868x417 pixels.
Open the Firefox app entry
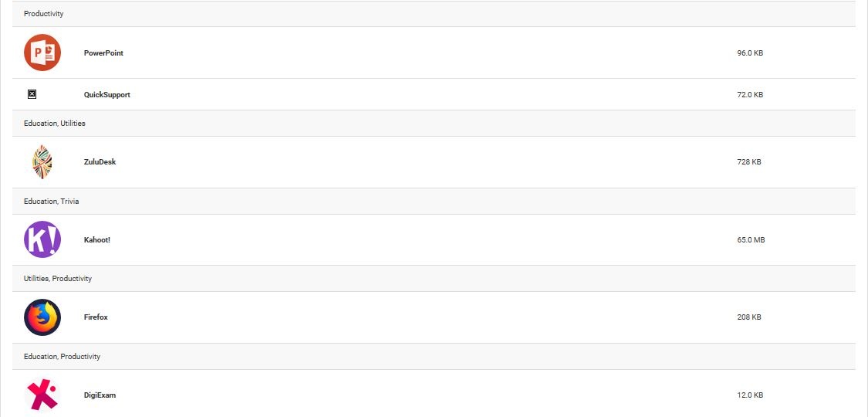point(96,317)
